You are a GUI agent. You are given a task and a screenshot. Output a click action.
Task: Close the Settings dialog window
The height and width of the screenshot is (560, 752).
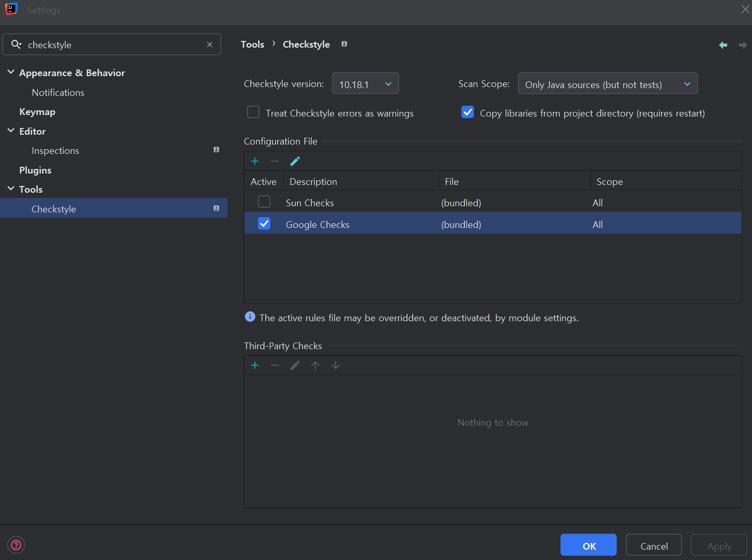[745, 9]
